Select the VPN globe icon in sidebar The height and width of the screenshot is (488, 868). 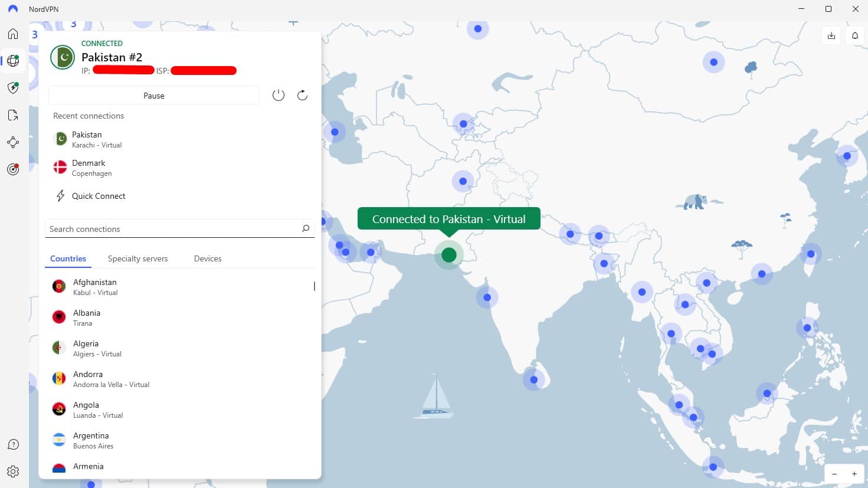(12, 61)
